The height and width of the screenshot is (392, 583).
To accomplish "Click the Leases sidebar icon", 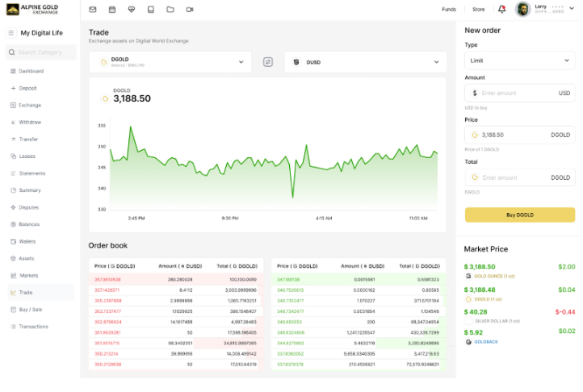I will point(13,156).
